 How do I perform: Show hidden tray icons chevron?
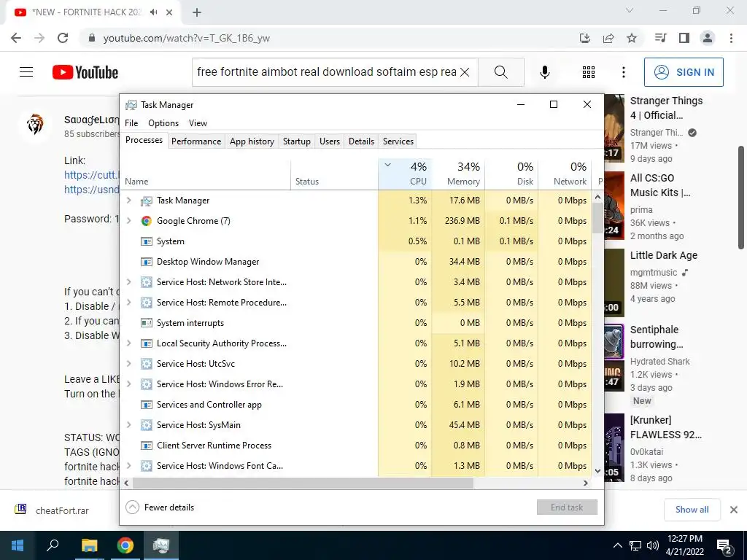point(617,545)
